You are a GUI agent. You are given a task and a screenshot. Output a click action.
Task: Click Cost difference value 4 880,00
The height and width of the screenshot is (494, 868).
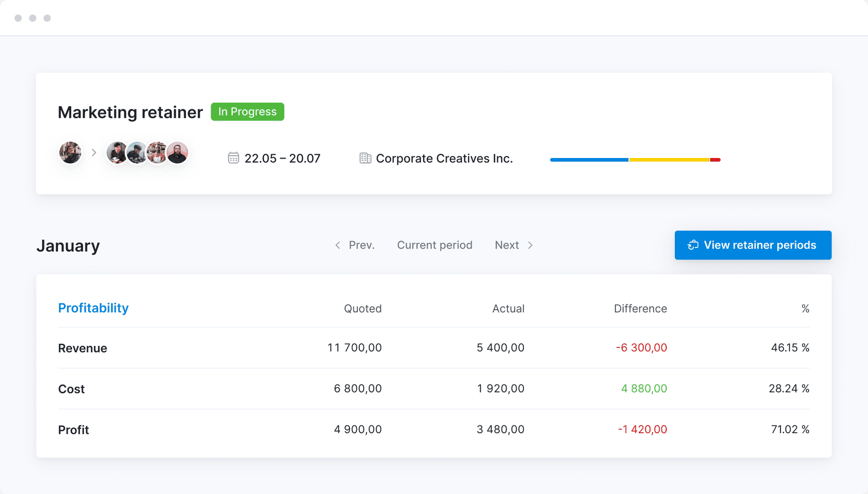pyautogui.click(x=644, y=388)
